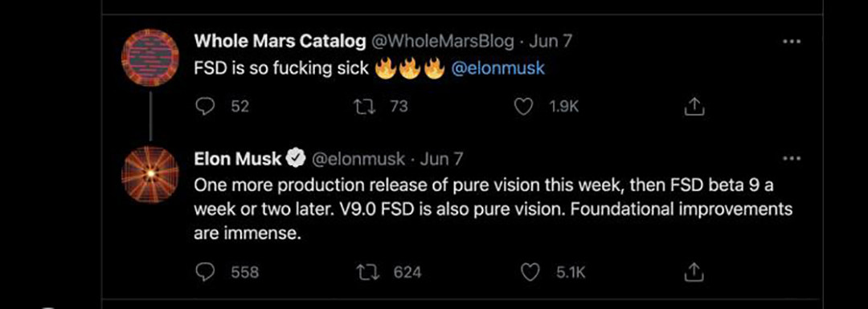This screenshot has width=868, height=309.
Task: Open Jun 7 timestamp on first tweet
Action: click(551, 41)
